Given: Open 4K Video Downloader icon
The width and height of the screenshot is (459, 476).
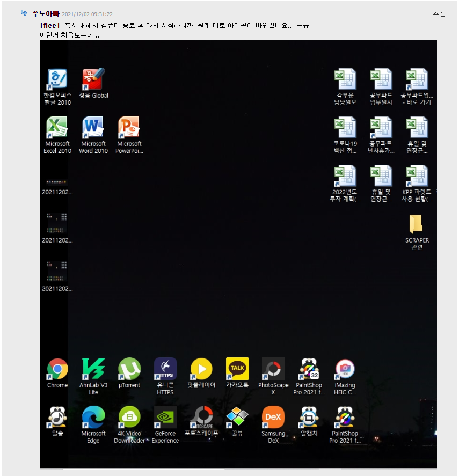Looking at the screenshot, I should point(129,424).
